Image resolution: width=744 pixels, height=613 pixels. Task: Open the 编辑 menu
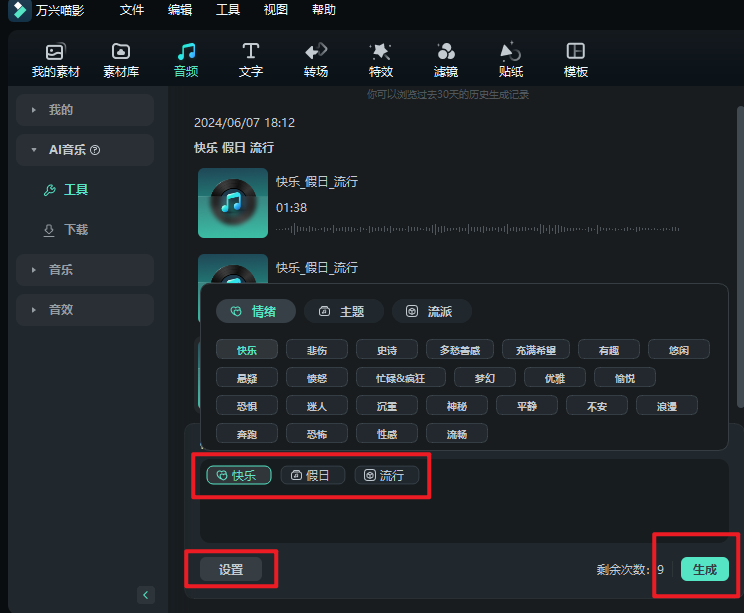coord(180,10)
